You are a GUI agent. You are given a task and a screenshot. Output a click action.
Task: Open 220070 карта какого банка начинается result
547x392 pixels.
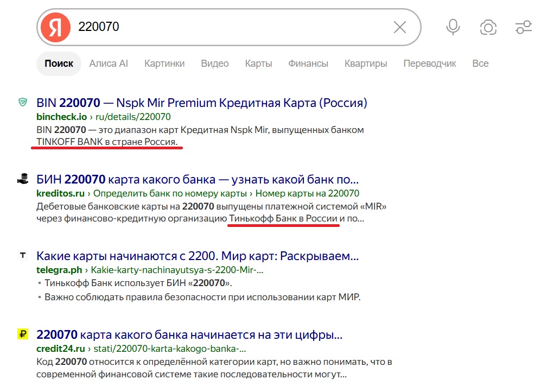(189, 335)
